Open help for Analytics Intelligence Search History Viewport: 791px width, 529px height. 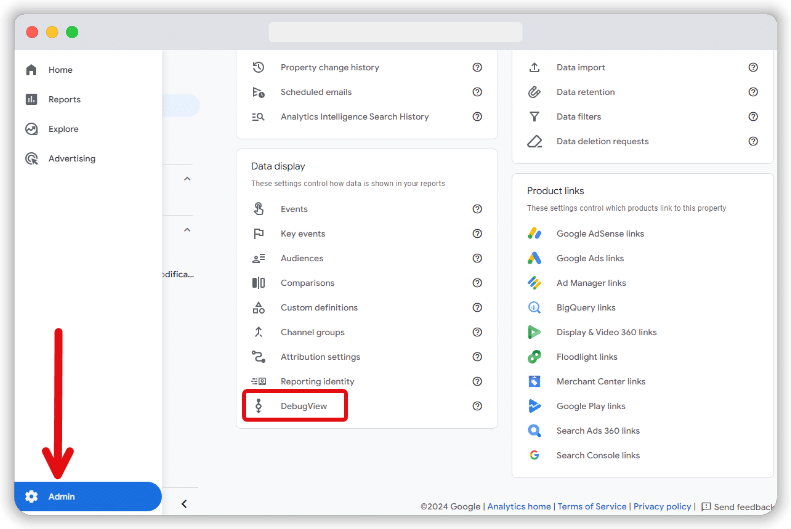[x=477, y=116]
